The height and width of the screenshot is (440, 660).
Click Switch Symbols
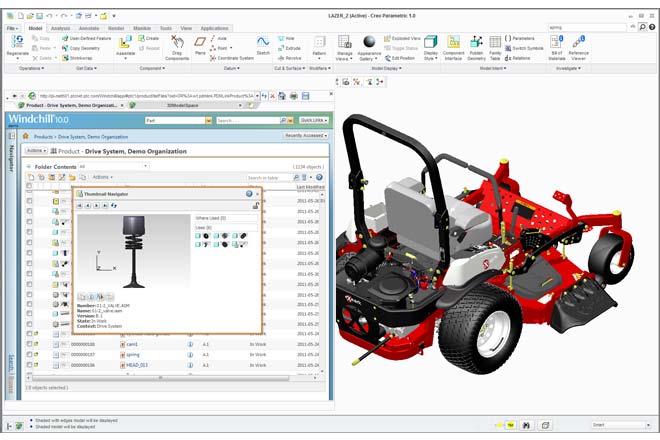[524, 48]
